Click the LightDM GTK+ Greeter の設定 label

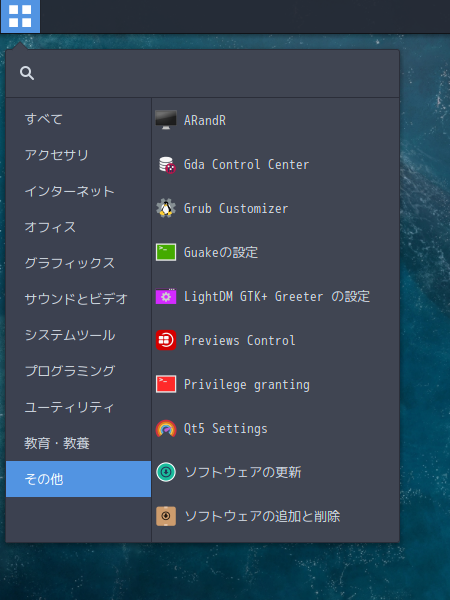tap(277, 297)
